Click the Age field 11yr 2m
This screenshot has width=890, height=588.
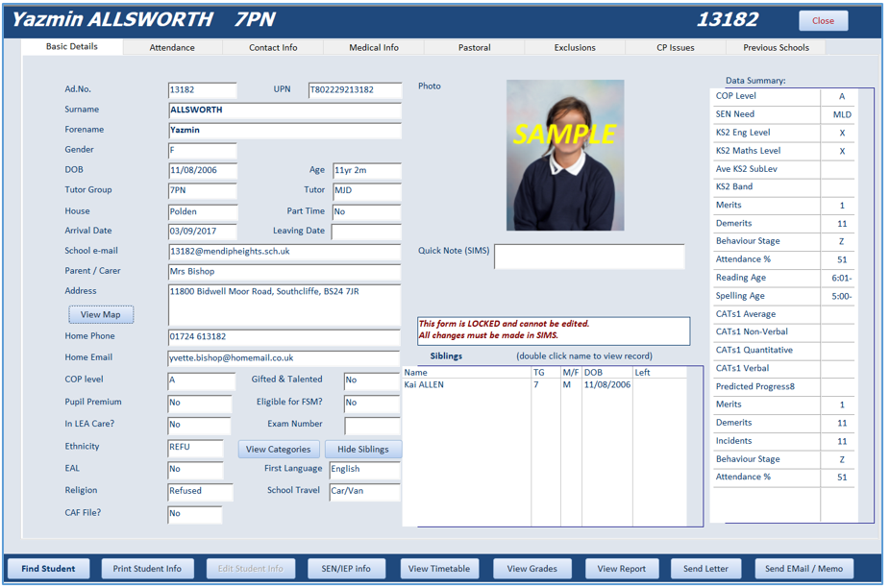point(367,171)
